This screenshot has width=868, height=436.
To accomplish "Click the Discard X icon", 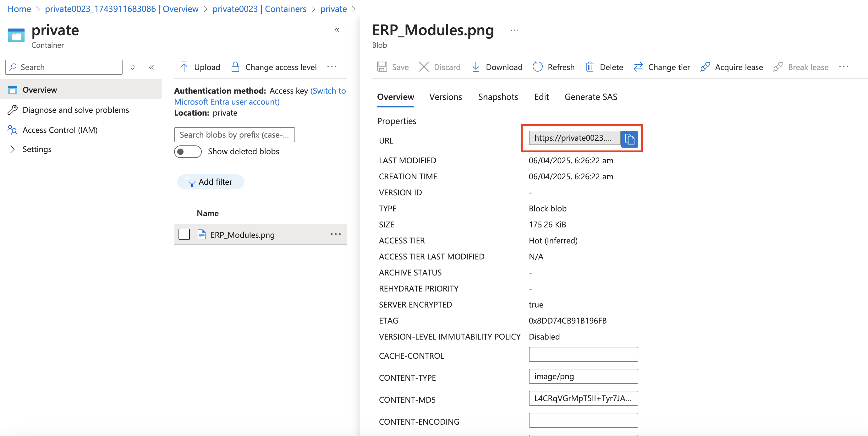I will 424,67.
